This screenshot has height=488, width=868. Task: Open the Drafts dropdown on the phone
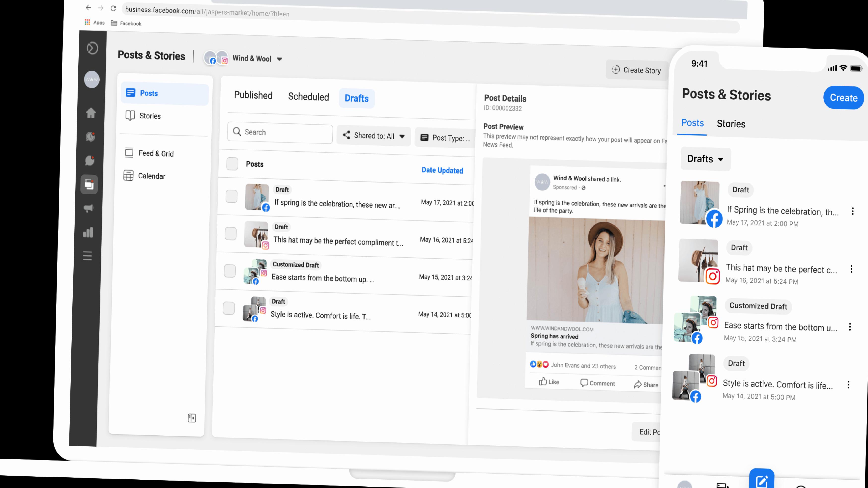point(705,159)
